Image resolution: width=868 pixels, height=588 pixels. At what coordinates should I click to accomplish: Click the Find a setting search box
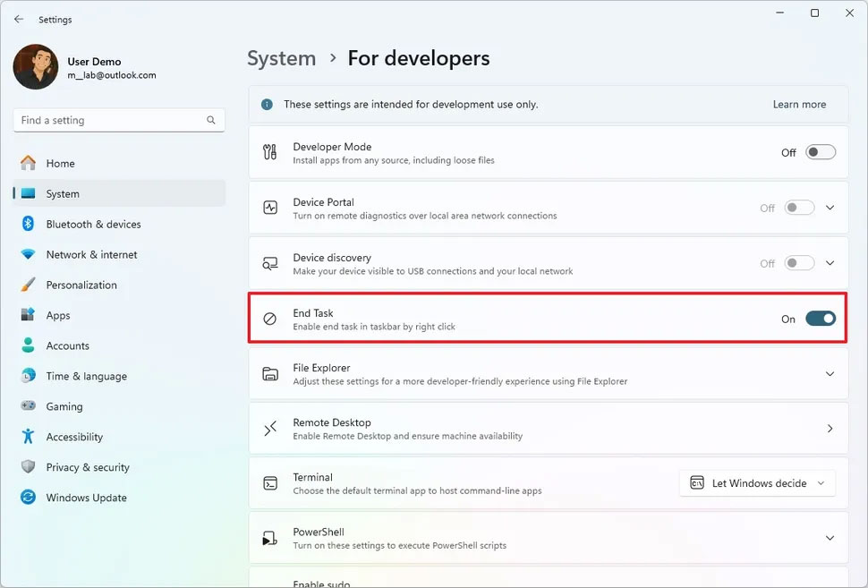pyautogui.click(x=107, y=120)
